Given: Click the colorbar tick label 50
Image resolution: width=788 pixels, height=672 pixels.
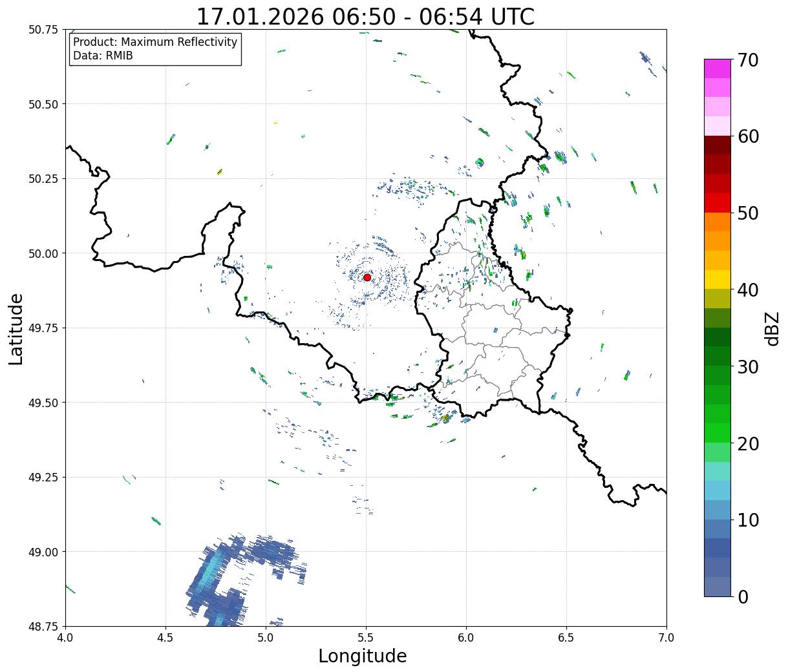Looking at the screenshot, I should pyautogui.click(x=748, y=213).
